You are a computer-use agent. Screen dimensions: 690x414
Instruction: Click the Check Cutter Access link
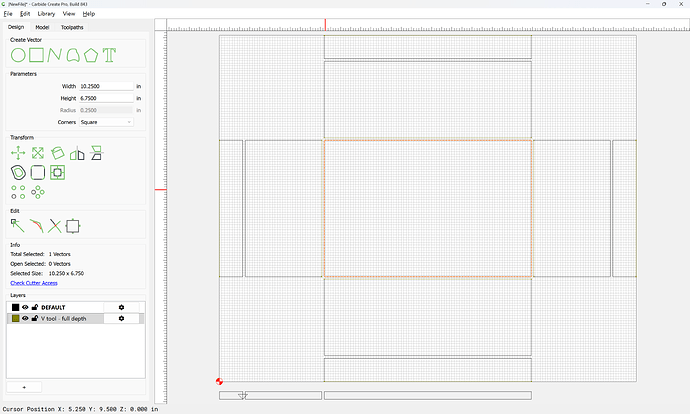click(34, 283)
